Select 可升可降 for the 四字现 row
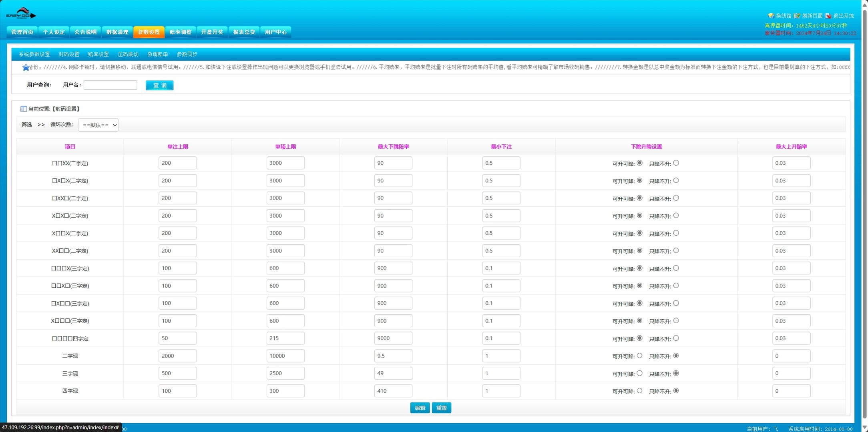This screenshot has width=868, height=432. click(639, 391)
